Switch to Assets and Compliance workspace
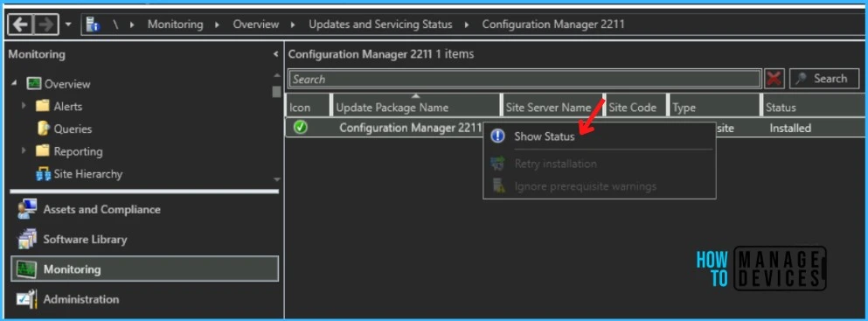 pos(102,209)
